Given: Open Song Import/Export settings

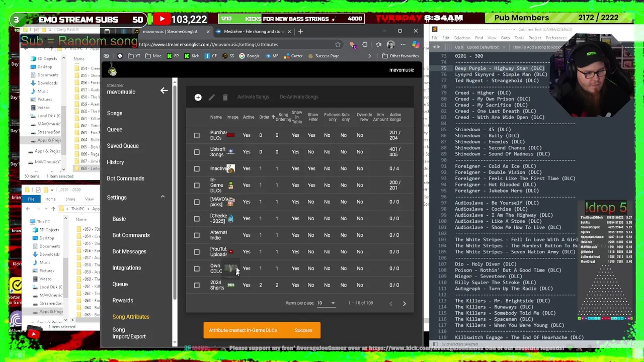Looking at the screenshot, I should (x=129, y=333).
